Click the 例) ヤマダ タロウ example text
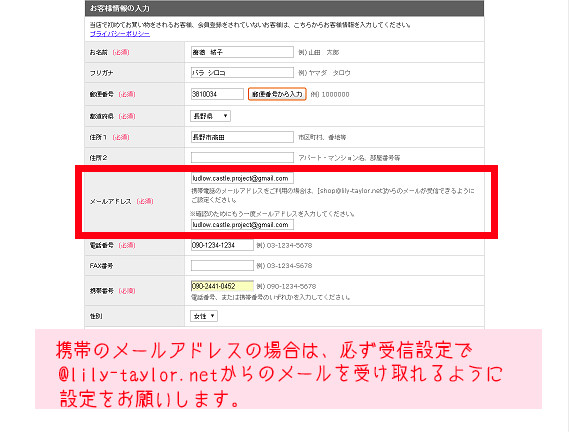The width and height of the screenshot is (569, 432). [324, 73]
